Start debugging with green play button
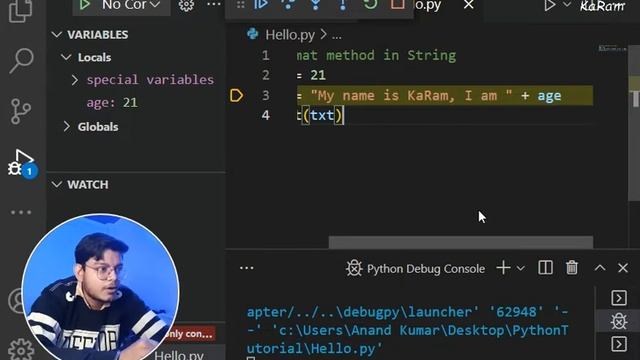 (x=84, y=5)
